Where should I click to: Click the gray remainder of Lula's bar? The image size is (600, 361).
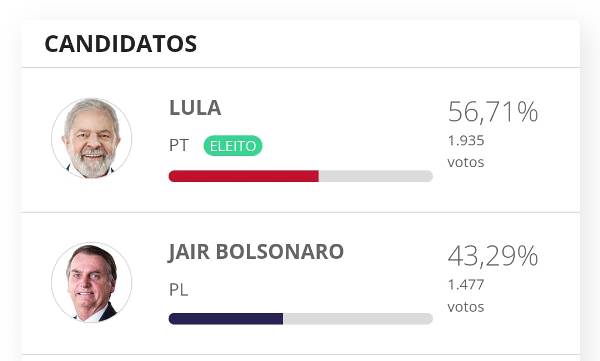(x=376, y=176)
